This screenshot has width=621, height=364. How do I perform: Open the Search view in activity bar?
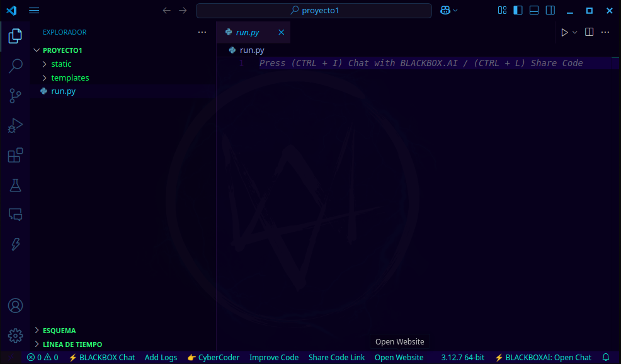click(x=15, y=65)
